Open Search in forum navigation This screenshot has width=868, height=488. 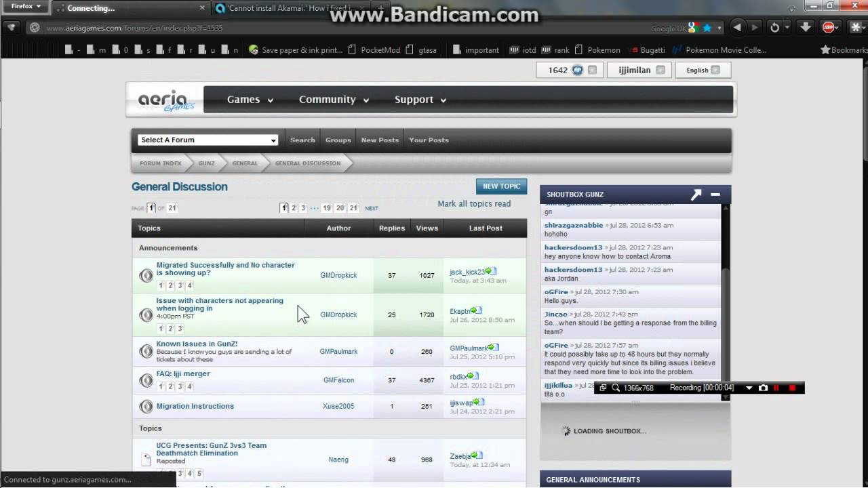(302, 140)
